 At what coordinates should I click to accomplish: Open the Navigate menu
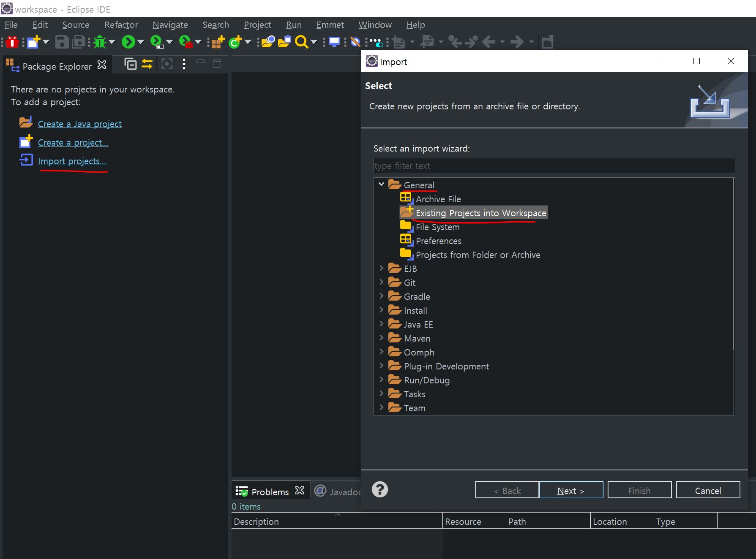click(x=170, y=24)
